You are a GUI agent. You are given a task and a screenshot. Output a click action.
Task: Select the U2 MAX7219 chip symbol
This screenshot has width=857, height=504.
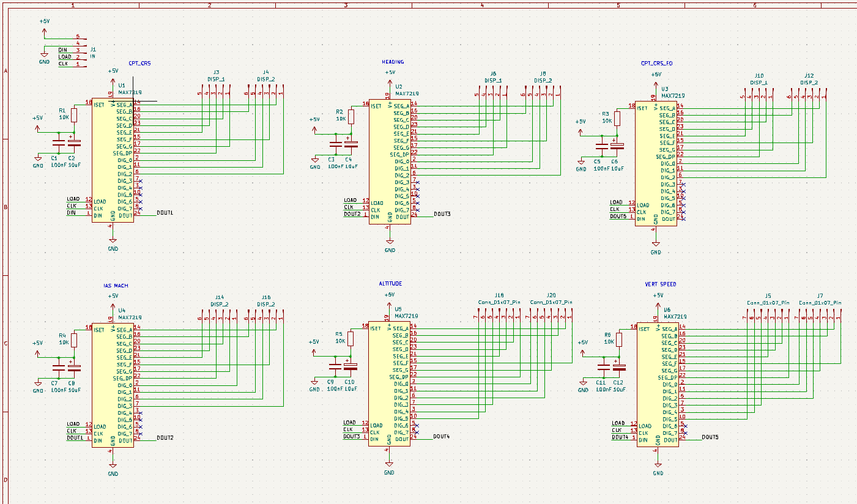(390, 163)
